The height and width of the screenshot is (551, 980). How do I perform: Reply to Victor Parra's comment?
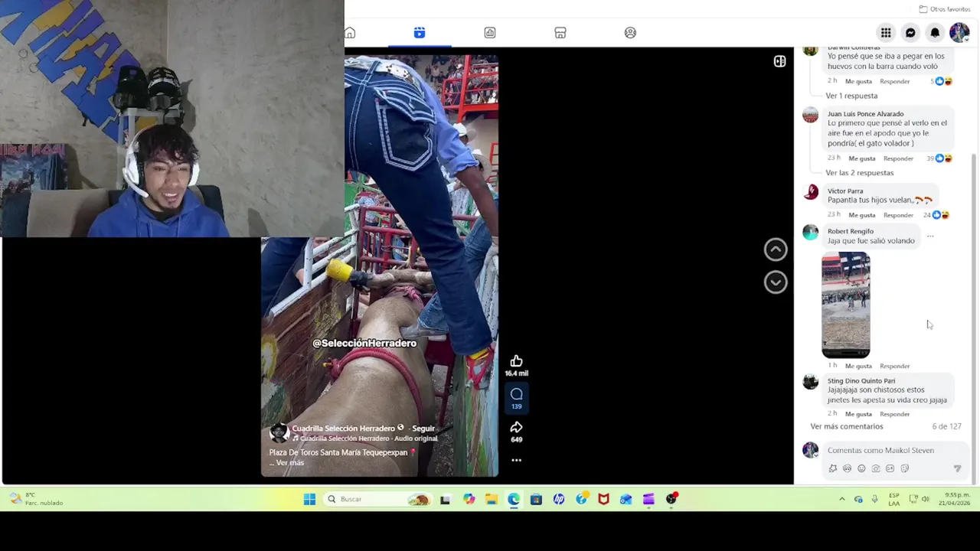click(898, 215)
